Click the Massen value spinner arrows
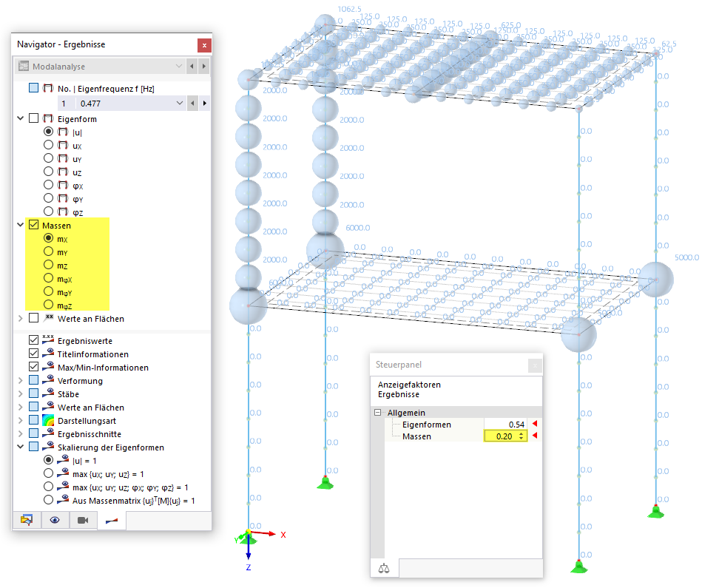The width and height of the screenshot is (702, 588). point(521,436)
